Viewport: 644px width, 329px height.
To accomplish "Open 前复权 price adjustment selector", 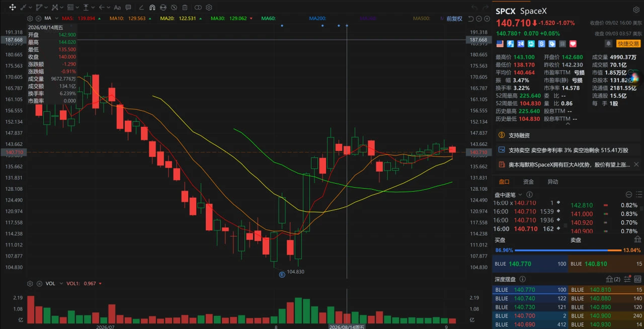I will pyautogui.click(x=454, y=19).
